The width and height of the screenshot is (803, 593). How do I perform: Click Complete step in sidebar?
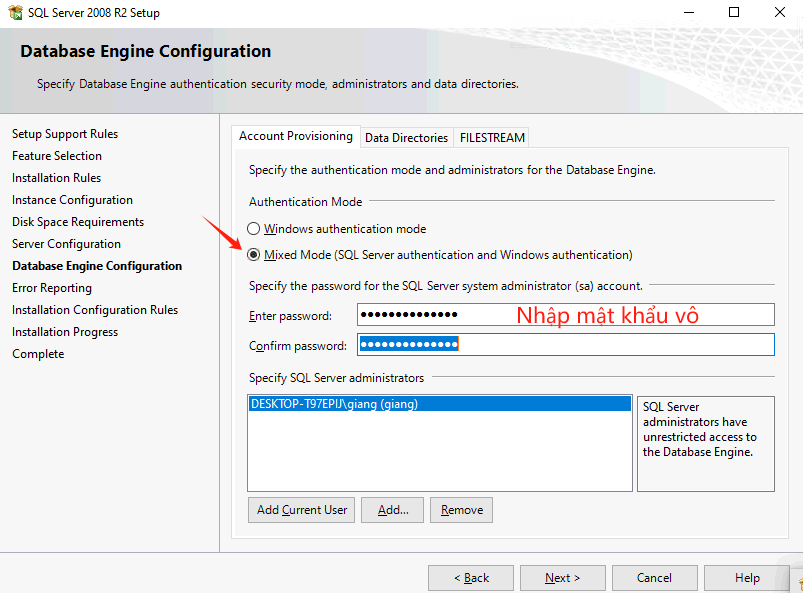pyautogui.click(x=38, y=354)
